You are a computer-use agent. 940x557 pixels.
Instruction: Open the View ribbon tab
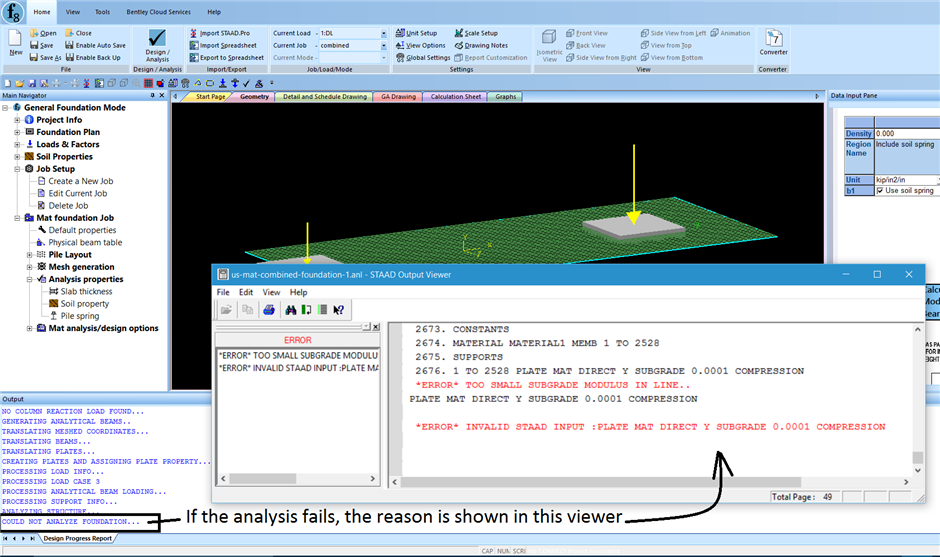pyautogui.click(x=73, y=12)
